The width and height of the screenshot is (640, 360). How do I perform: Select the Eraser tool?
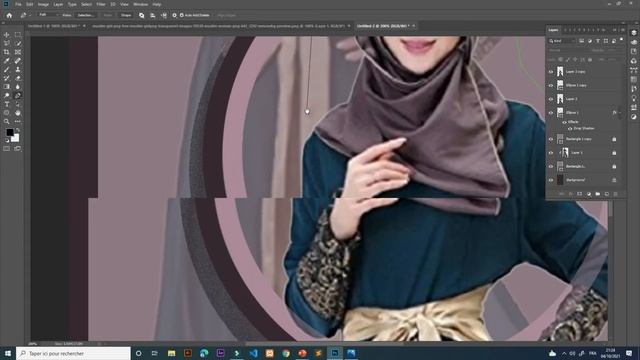click(x=18, y=78)
